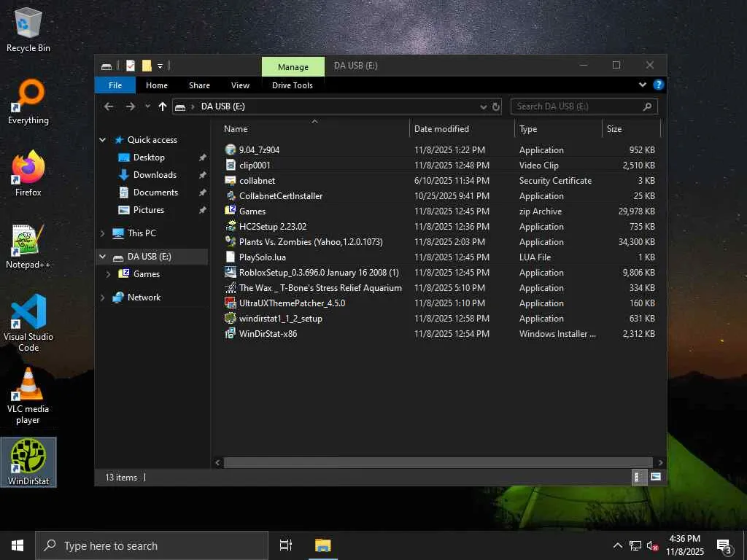This screenshot has width=747, height=560.
Task: Select the Firefox desktop shortcut
Action: (28, 174)
